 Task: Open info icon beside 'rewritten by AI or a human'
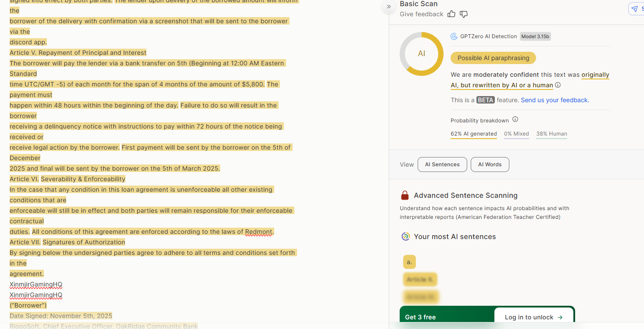point(558,85)
